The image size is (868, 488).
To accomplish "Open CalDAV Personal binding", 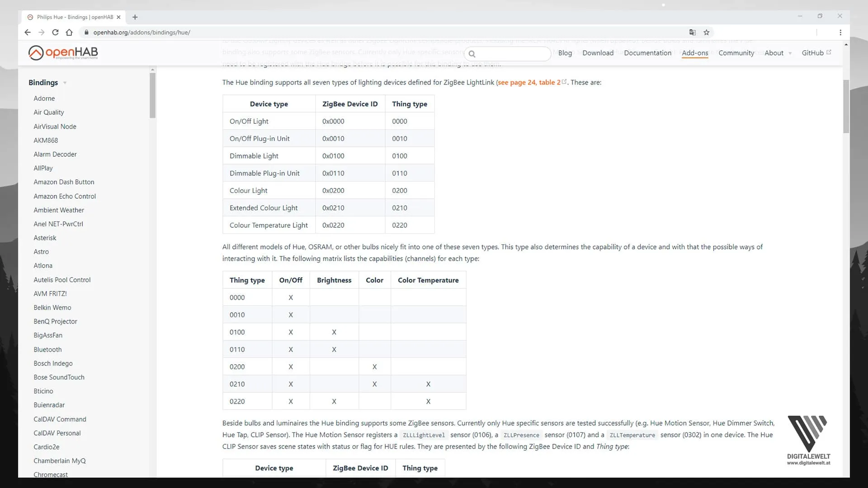I will click(x=57, y=433).
